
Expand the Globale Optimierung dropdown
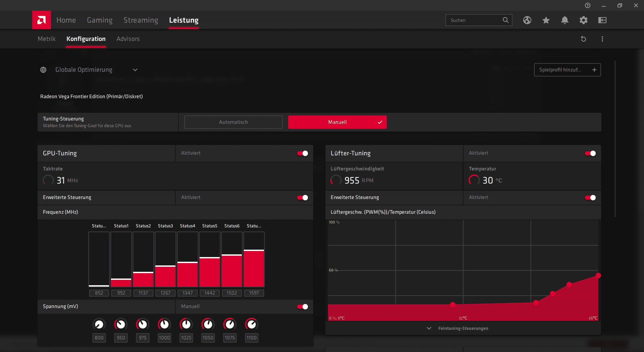point(135,70)
